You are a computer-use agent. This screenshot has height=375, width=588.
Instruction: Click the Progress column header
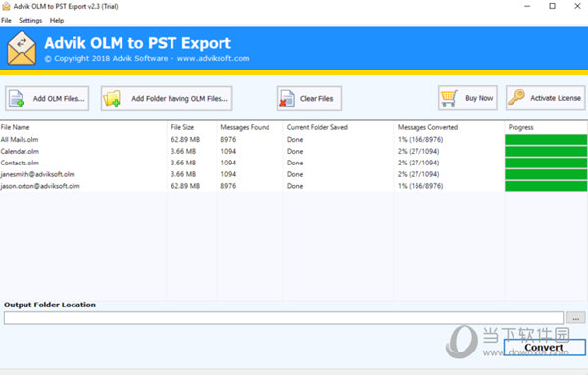coord(520,127)
